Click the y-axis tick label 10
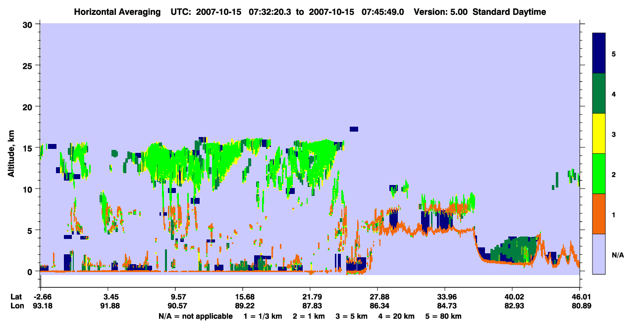The height and width of the screenshot is (330, 644). pos(29,189)
